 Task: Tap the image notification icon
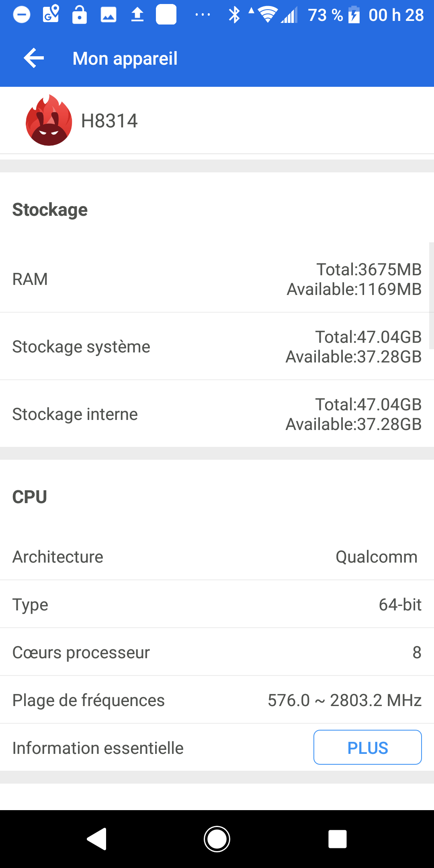(108, 15)
